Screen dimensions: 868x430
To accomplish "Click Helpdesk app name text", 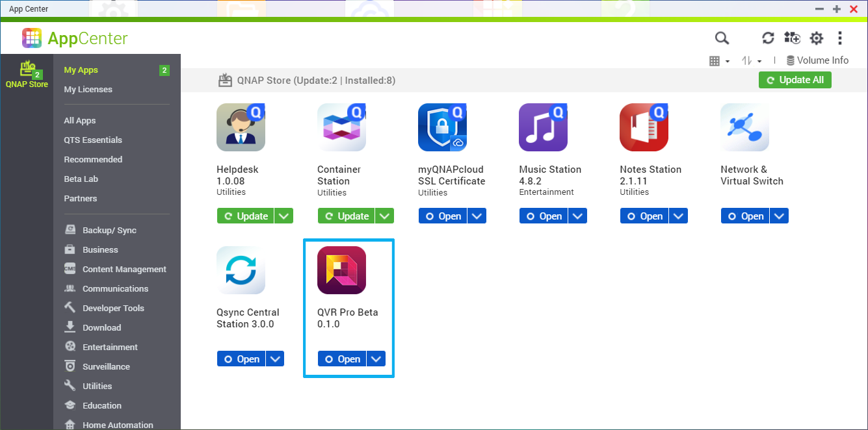I will tap(237, 170).
